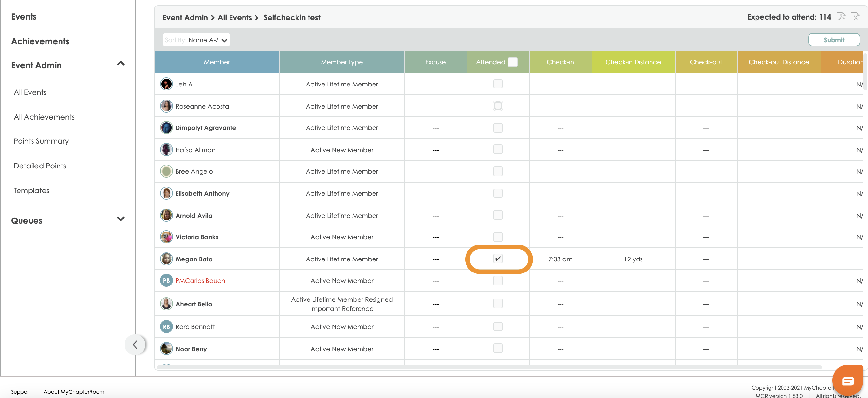
Task: Click Jeh A's profile picture
Action: pyautogui.click(x=166, y=84)
